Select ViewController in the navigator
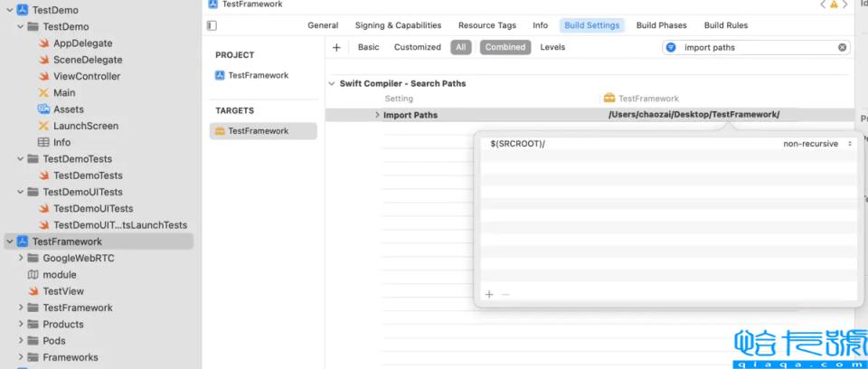 (x=87, y=77)
